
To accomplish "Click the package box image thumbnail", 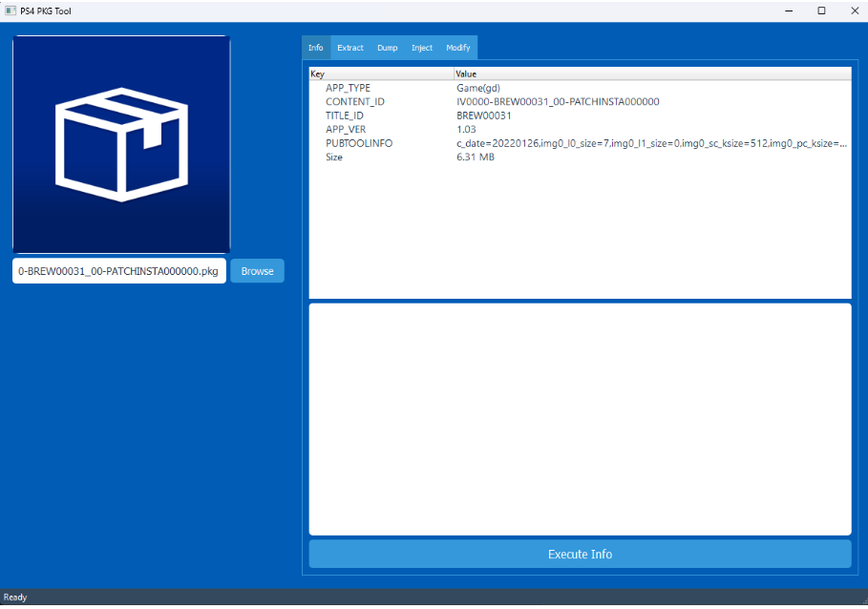I will (x=121, y=144).
